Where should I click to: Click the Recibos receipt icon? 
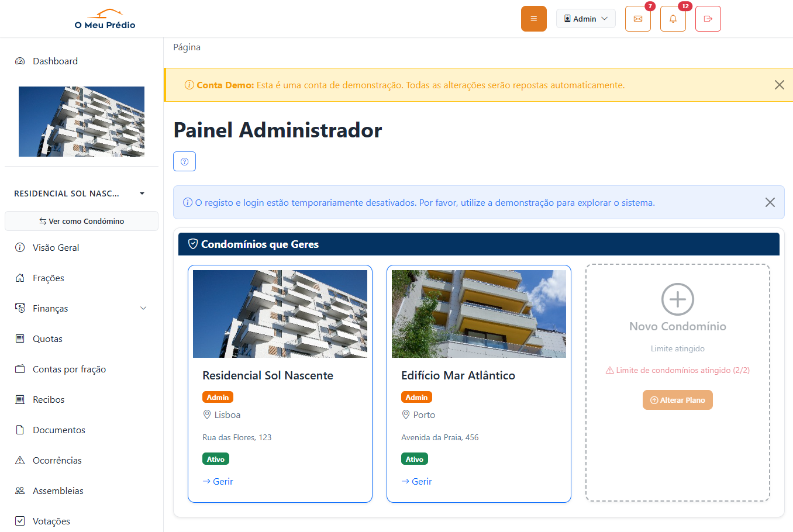[x=19, y=399]
